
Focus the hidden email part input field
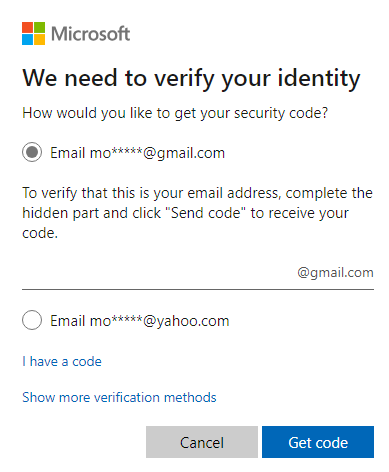point(158,273)
